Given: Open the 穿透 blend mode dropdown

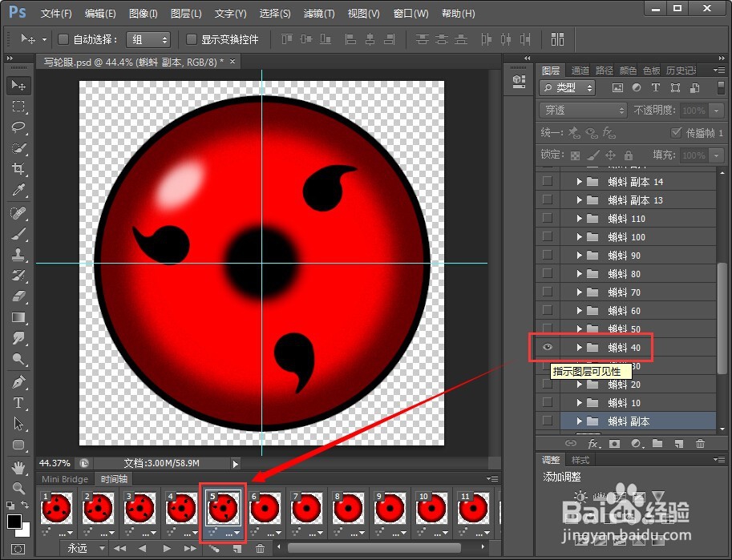Looking at the screenshot, I should [x=583, y=110].
